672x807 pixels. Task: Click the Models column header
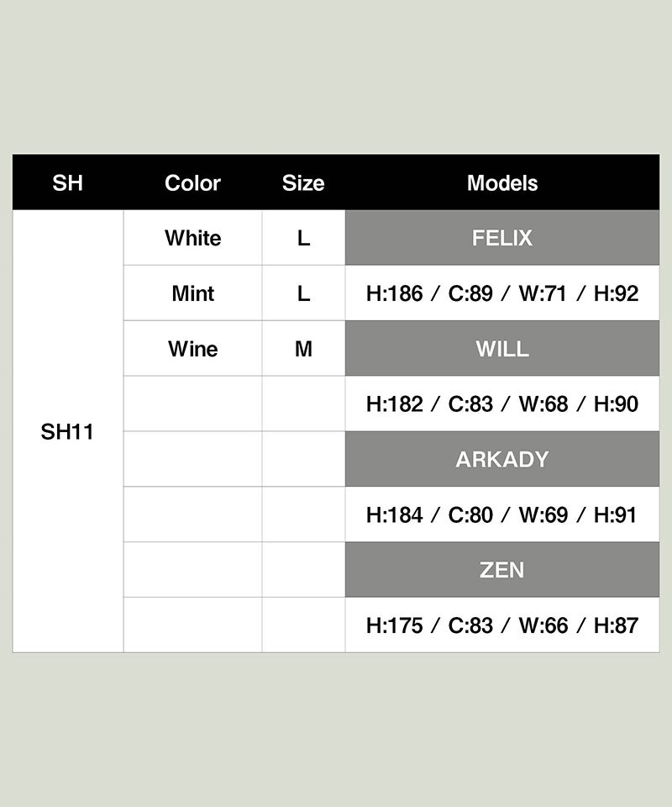[502, 182]
